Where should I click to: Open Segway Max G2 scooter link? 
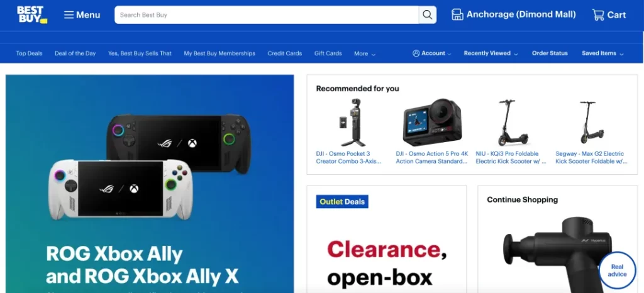tap(591, 158)
